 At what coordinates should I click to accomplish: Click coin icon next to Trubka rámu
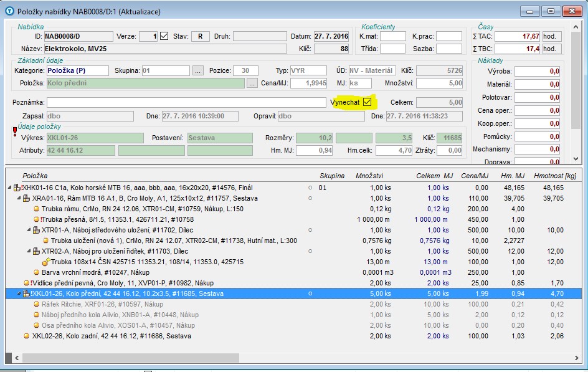(36, 209)
